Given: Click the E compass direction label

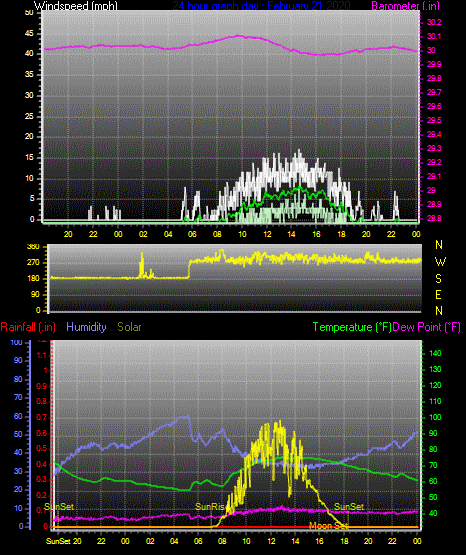Looking at the screenshot, I should pos(438,294).
